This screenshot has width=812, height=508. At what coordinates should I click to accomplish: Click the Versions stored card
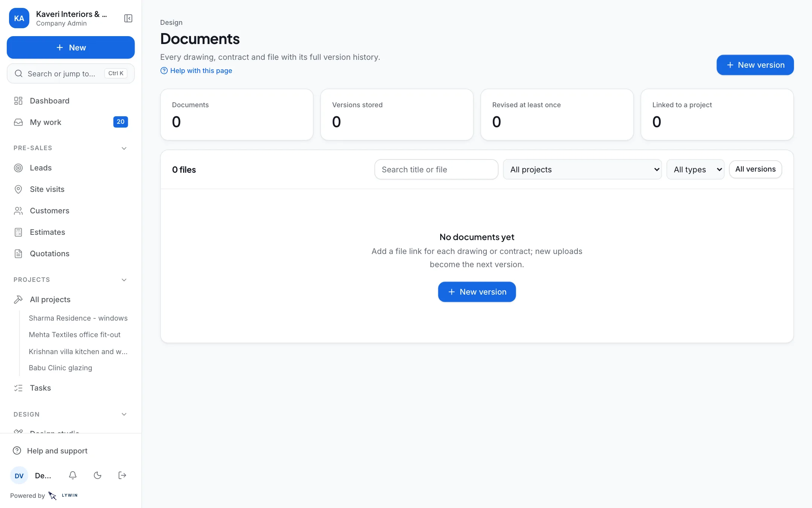tap(397, 115)
